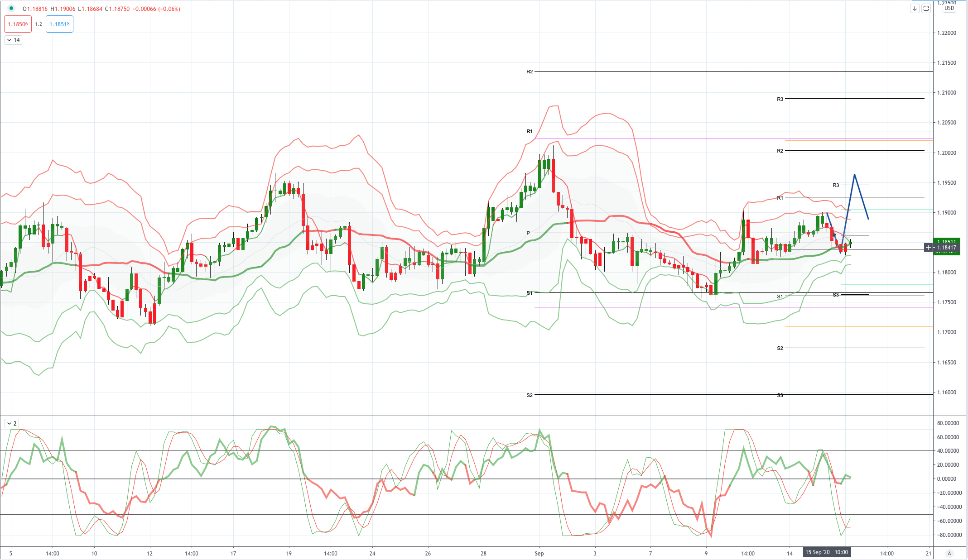The height and width of the screenshot is (560, 968).
Task: Click the 1.16000 level on the price axis
Action: click(947, 392)
